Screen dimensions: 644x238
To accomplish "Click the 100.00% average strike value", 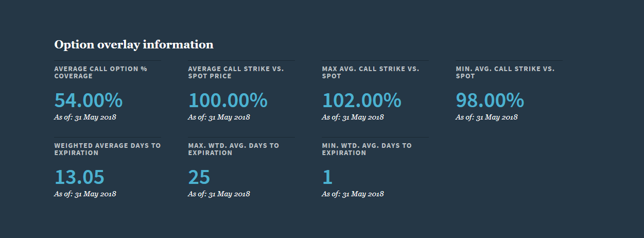I will tap(228, 100).
